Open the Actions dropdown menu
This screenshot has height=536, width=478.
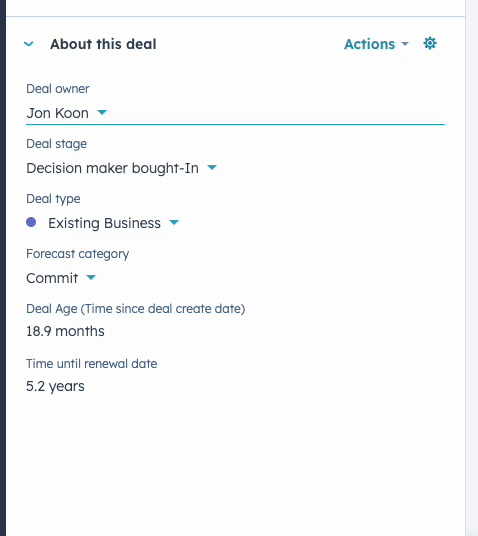click(x=376, y=44)
